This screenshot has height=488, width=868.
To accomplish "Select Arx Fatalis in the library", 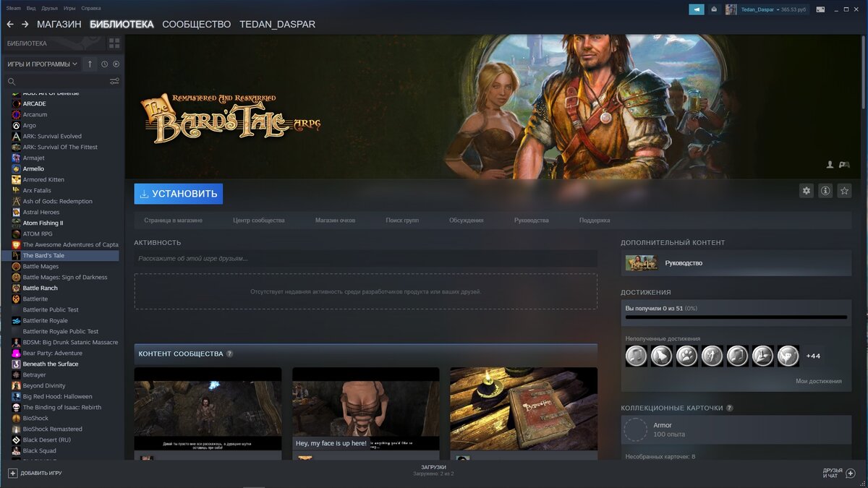I will [37, 190].
